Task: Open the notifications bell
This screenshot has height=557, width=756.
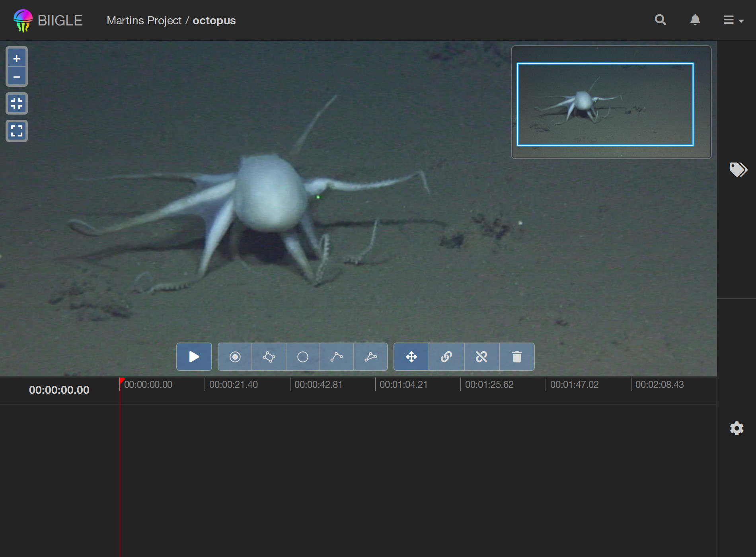Action: click(695, 20)
